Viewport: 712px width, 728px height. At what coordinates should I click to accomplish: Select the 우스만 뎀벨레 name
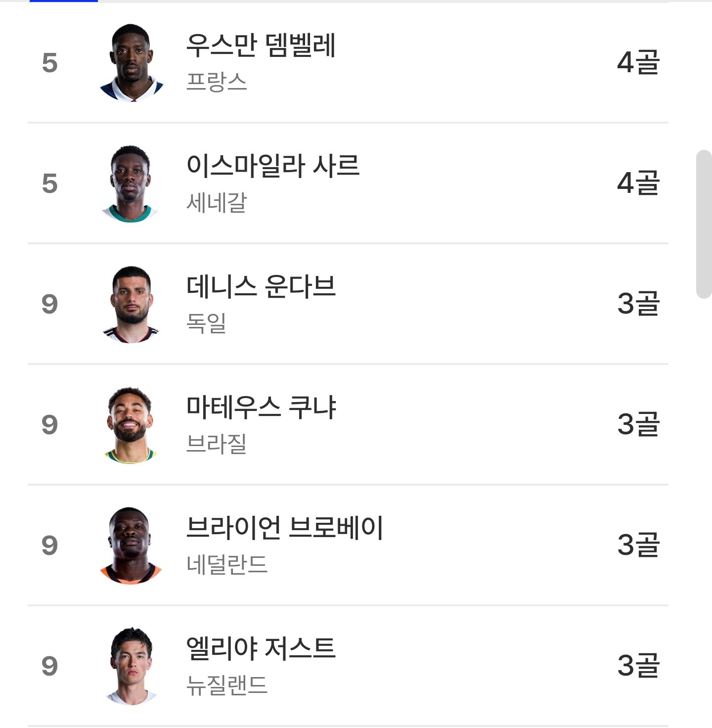261,45
